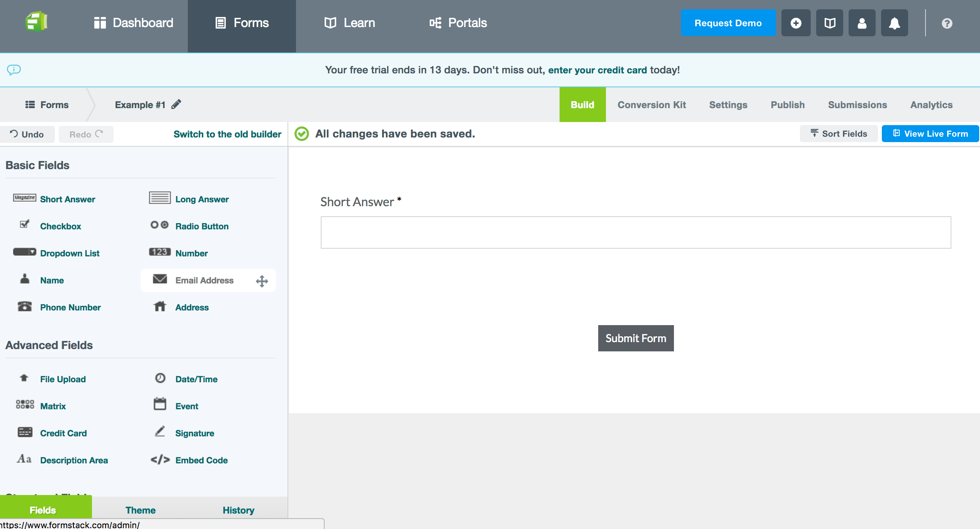Open the Forms menu in top navigation

coord(242,23)
